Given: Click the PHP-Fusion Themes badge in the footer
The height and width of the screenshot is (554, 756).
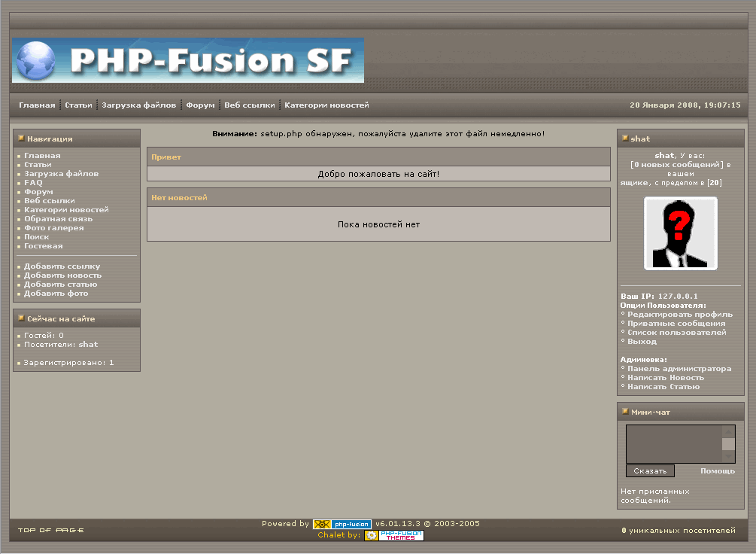Looking at the screenshot, I should pyautogui.click(x=394, y=535).
